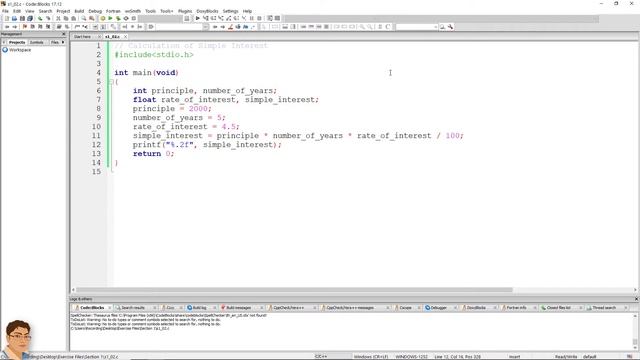This screenshot has width=640, height=360.
Task: Close the Logs & others panel
Action: click(636, 299)
